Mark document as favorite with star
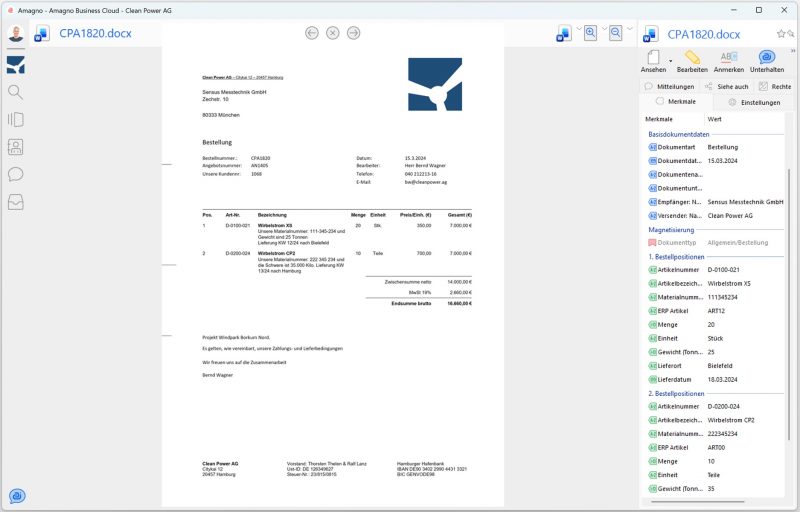 tap(781, 34)
